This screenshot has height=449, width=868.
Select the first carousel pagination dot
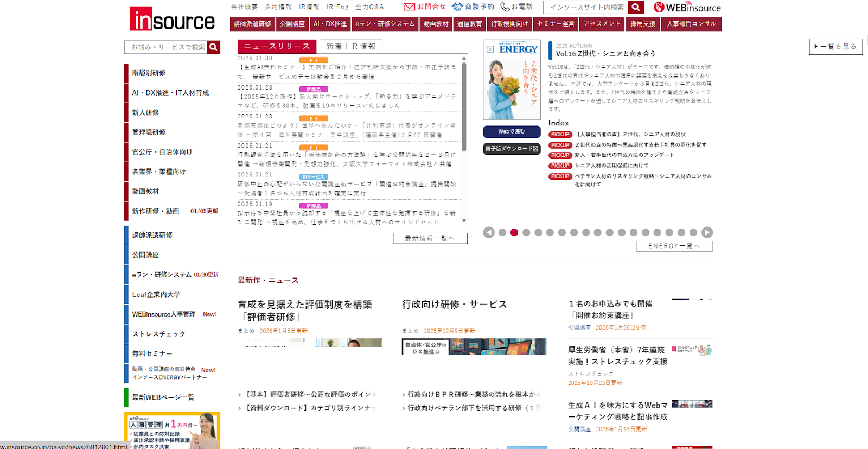click(502, 232)
